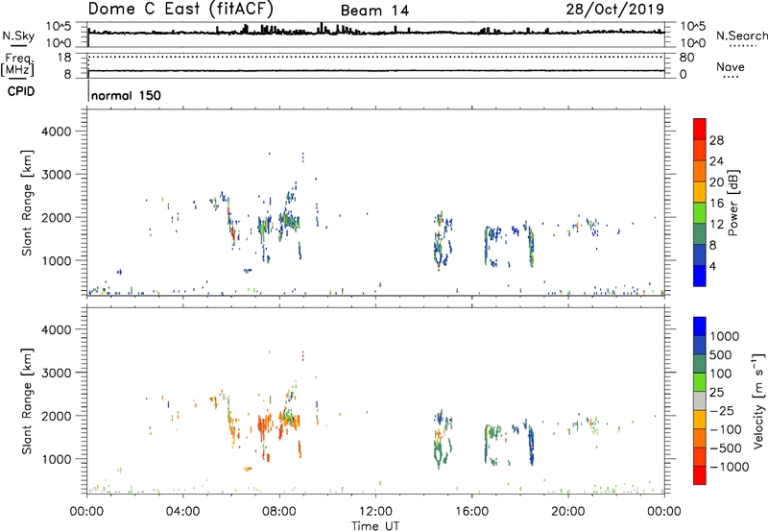Screen dimensions: 768x532
Task: Click the "4000" tick on the velocity panel
Action: [56, 329]
